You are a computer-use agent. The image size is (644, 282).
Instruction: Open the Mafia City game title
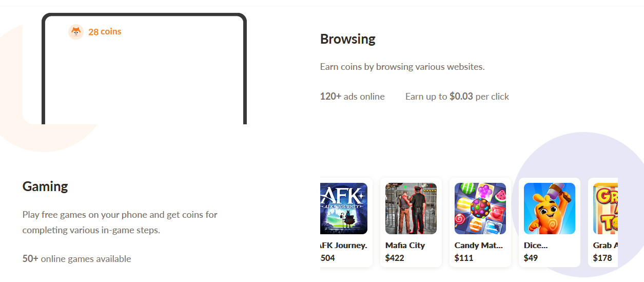point(405,246)
